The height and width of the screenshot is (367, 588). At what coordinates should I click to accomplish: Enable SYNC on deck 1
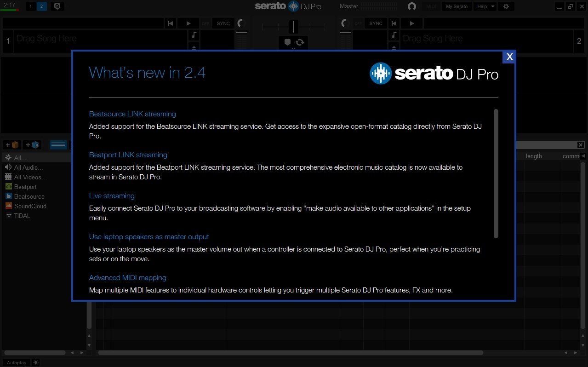point(223,23)
